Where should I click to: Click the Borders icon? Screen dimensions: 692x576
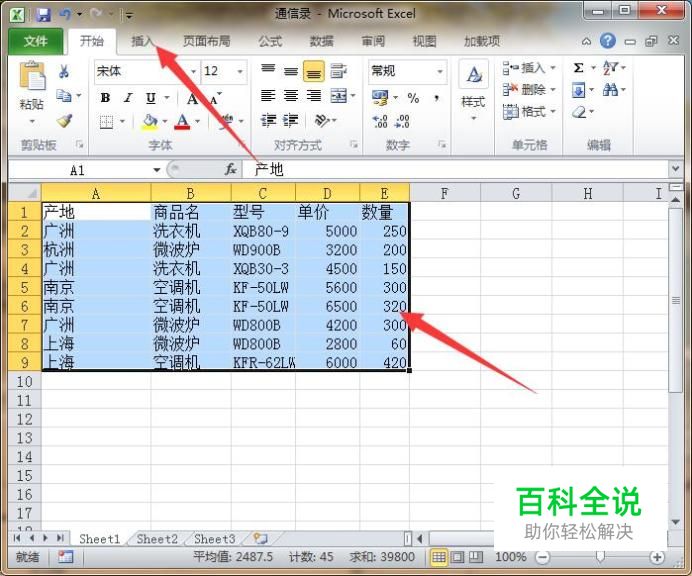106,121
